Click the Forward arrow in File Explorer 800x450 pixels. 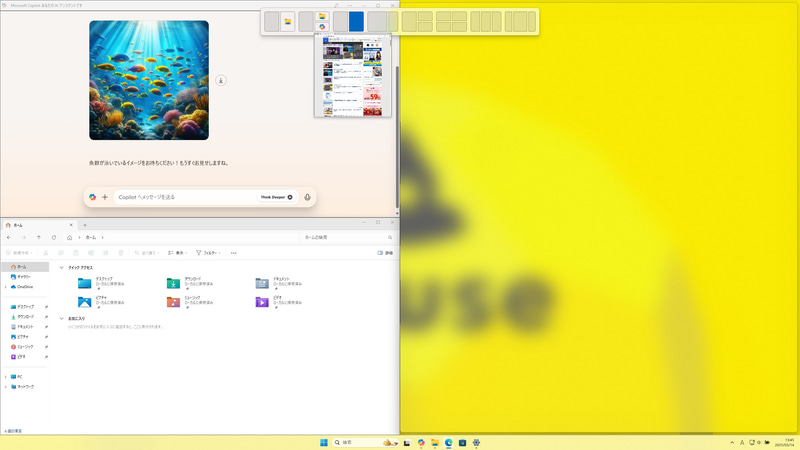[23, 237]
